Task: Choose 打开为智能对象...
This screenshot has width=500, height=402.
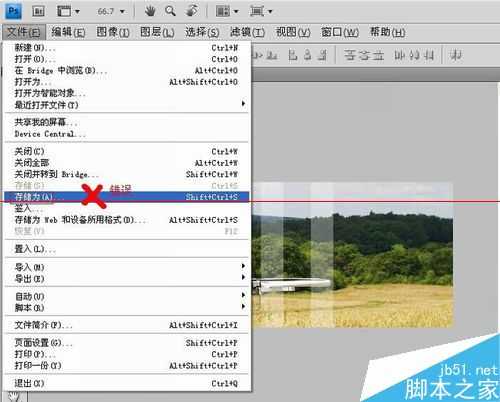Action: coord(127,93)
